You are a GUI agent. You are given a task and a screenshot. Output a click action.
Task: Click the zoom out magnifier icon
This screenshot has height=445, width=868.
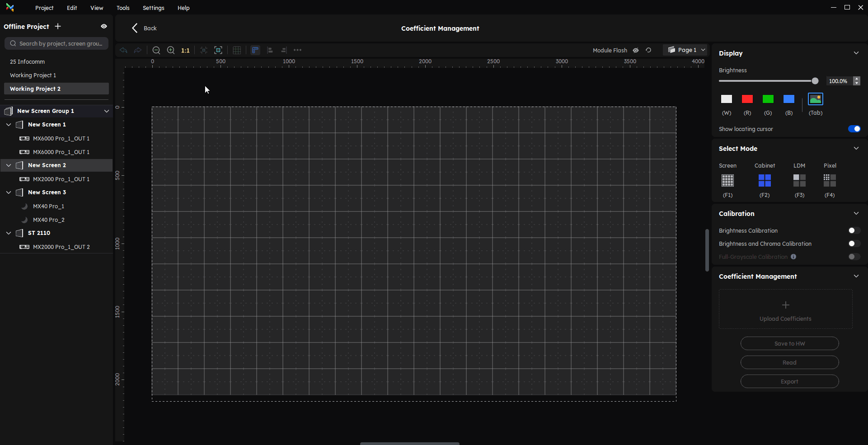(156, 50)
